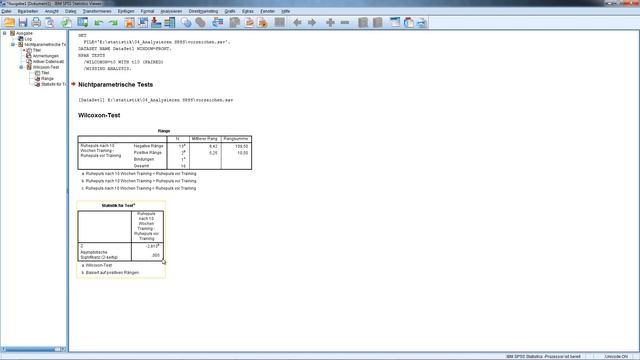The width and height of the screenshot is (640, 360).
Task: Click the Insert Heading icon
Action: [x=395, y=22]
